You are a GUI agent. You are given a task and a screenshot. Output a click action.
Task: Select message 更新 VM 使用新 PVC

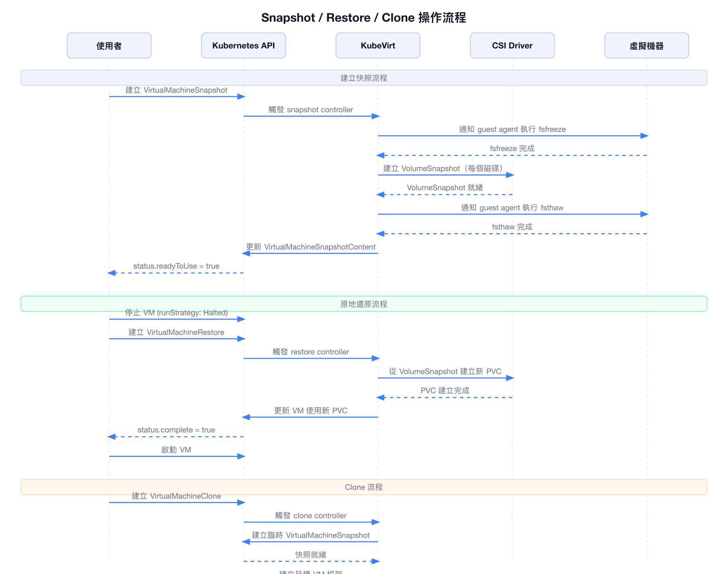point(311,411)
